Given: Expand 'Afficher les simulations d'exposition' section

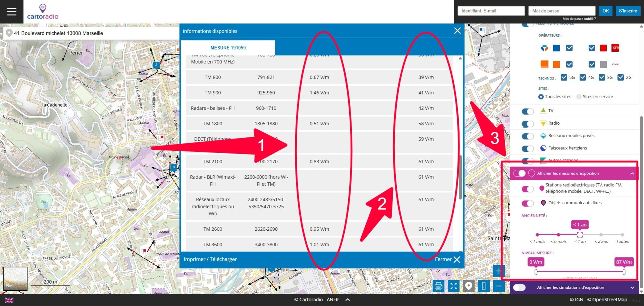Looking at the screenshot, I should (632, 288).
